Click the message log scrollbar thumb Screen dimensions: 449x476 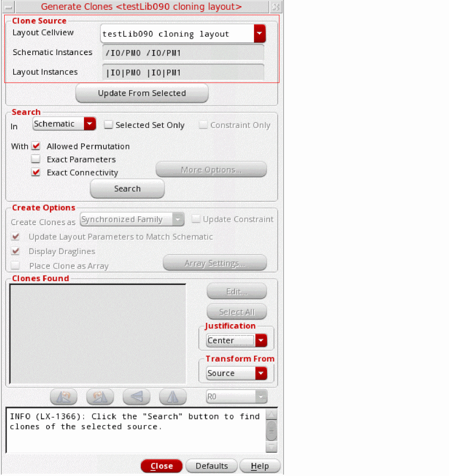click(272, 431)
